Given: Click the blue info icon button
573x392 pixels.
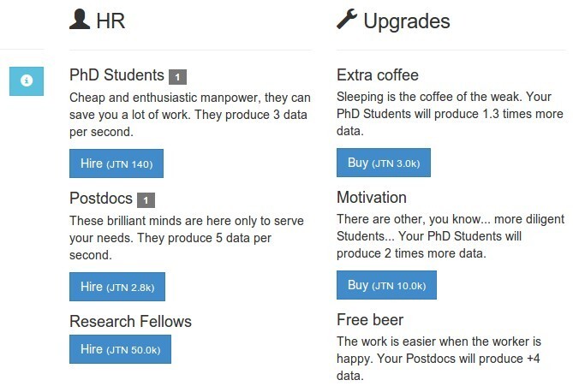Looking at the screenshot, I should pos(27,80).
